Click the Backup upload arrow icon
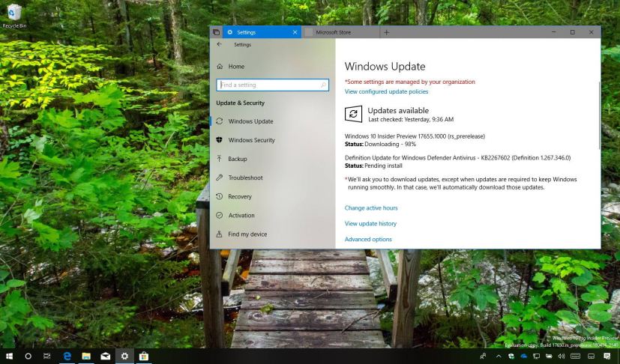 (x=220, y=159)
